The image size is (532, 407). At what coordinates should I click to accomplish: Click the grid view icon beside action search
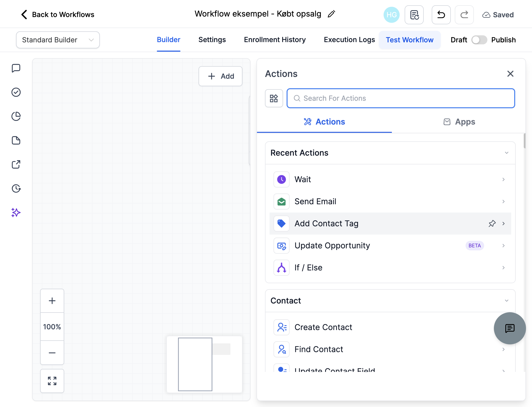(x=274, y=98)
